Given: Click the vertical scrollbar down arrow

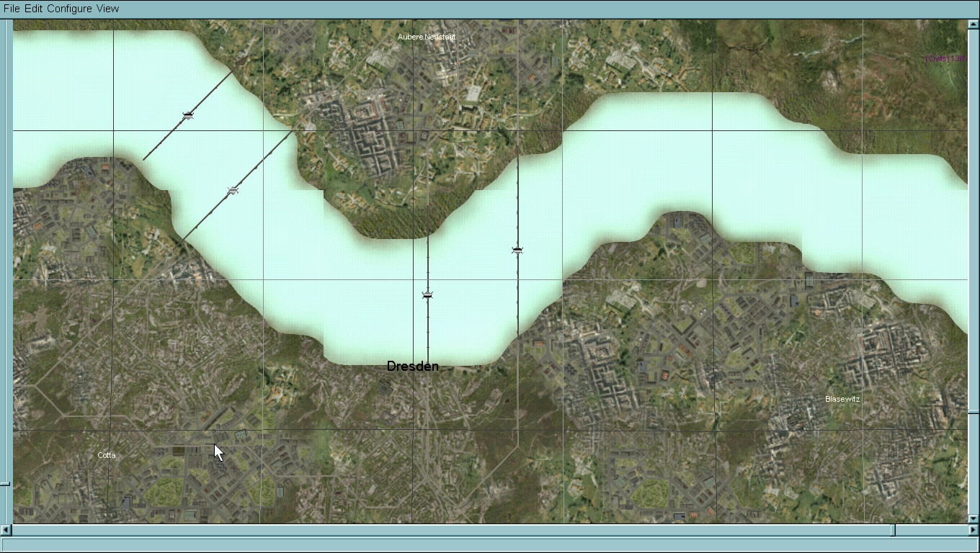Looking at the screenshot, I should tap(974, 518).
